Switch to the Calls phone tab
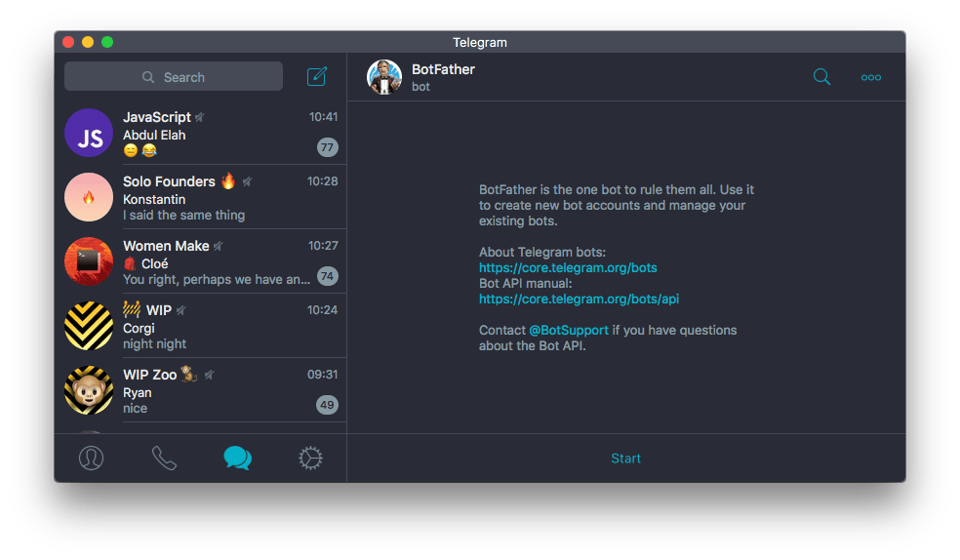This screenshot has height=560, width=960. point(164,458)
